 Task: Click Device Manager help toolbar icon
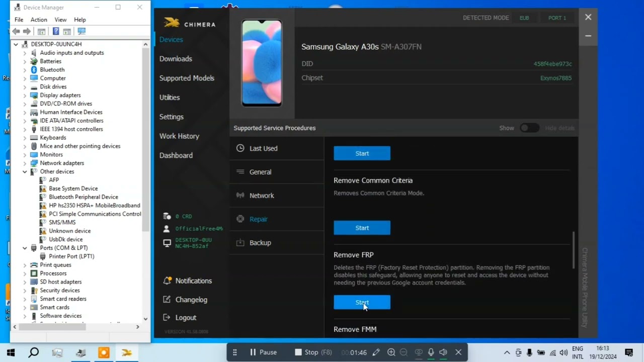point(56,31)
